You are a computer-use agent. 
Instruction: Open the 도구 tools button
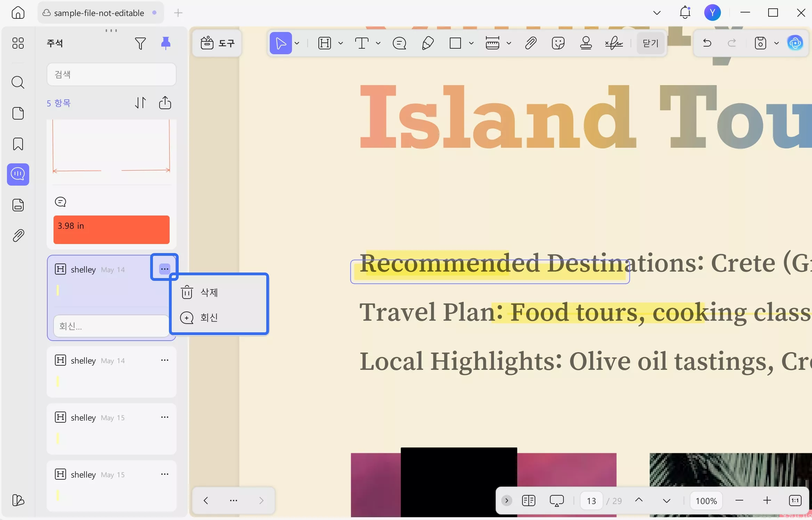[218, 43]
